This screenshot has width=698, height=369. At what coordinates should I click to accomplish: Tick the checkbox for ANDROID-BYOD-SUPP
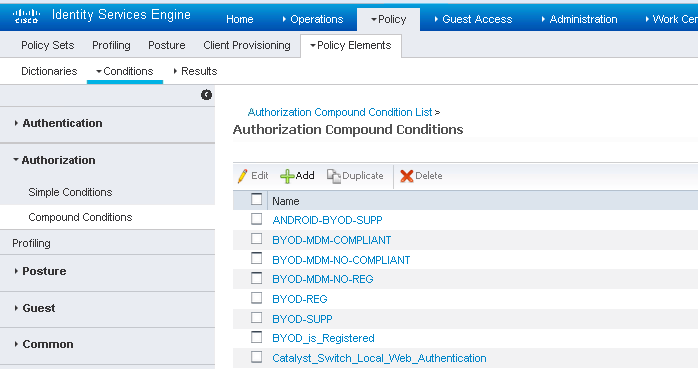click(256, 219)
